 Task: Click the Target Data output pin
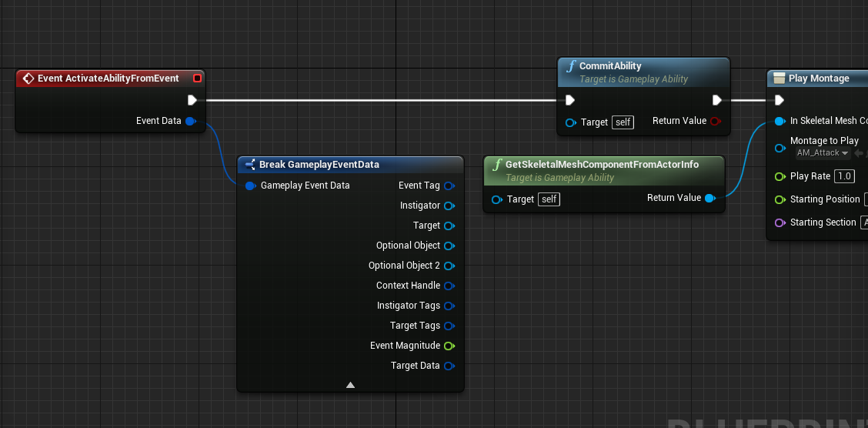(x=449, y=366)
